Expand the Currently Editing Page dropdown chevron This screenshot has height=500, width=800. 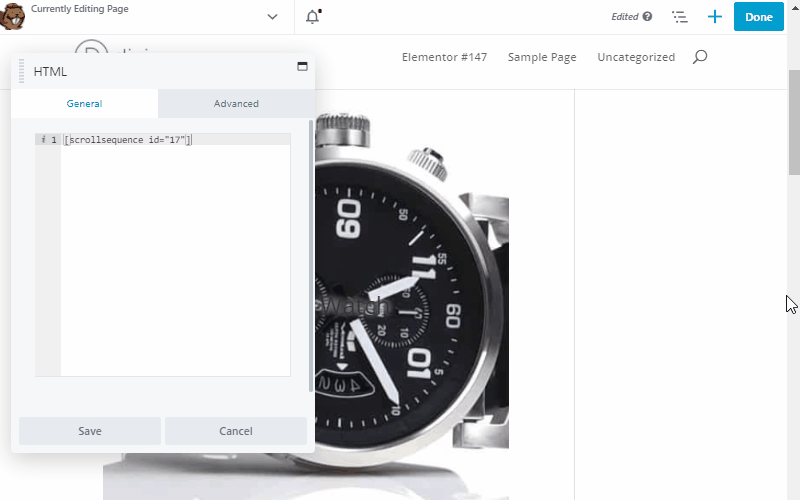(x=272, y=17)
